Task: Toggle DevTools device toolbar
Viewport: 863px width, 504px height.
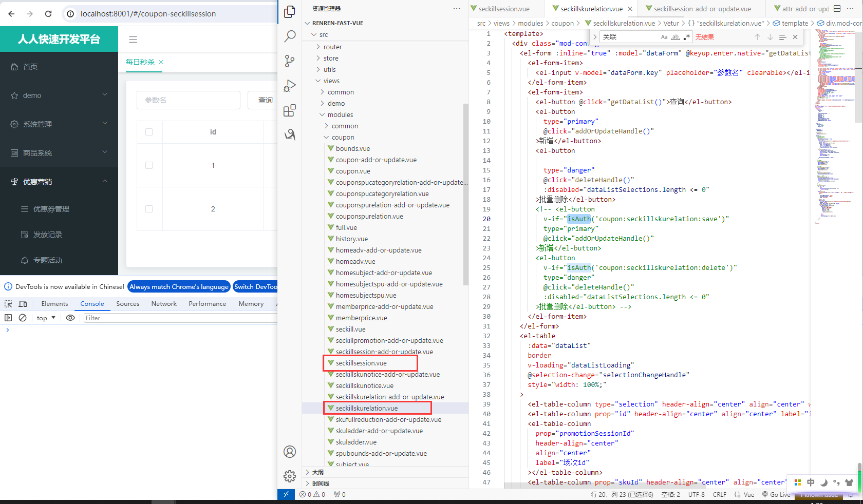Action: pos(23,304)
